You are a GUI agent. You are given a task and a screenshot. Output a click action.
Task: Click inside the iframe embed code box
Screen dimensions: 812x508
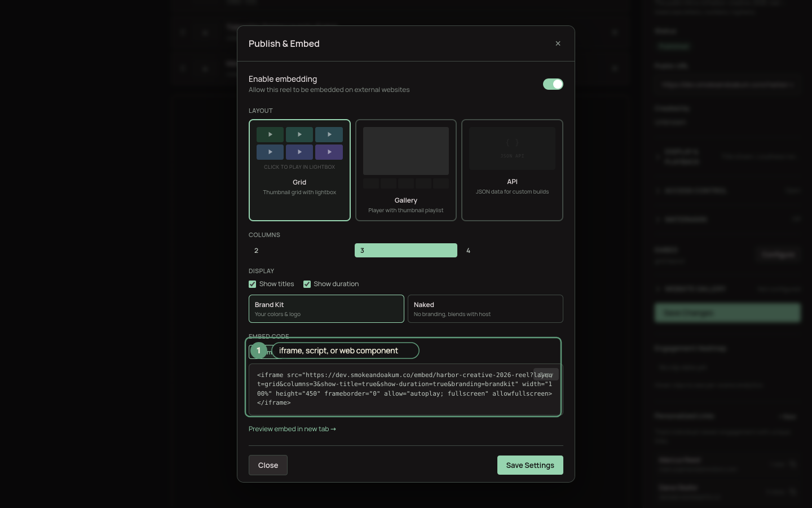click(x=406, y=389)
